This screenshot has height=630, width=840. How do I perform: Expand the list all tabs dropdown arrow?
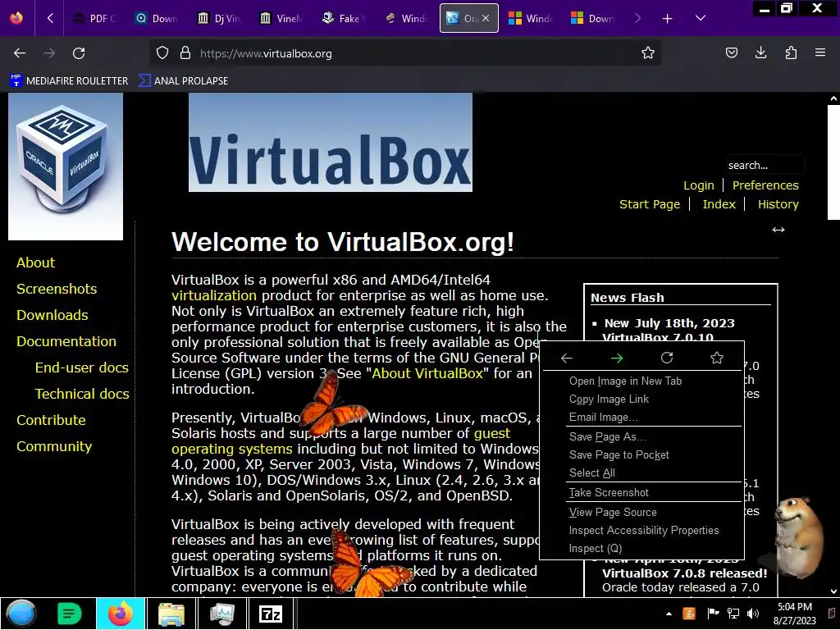pos(701,18)
